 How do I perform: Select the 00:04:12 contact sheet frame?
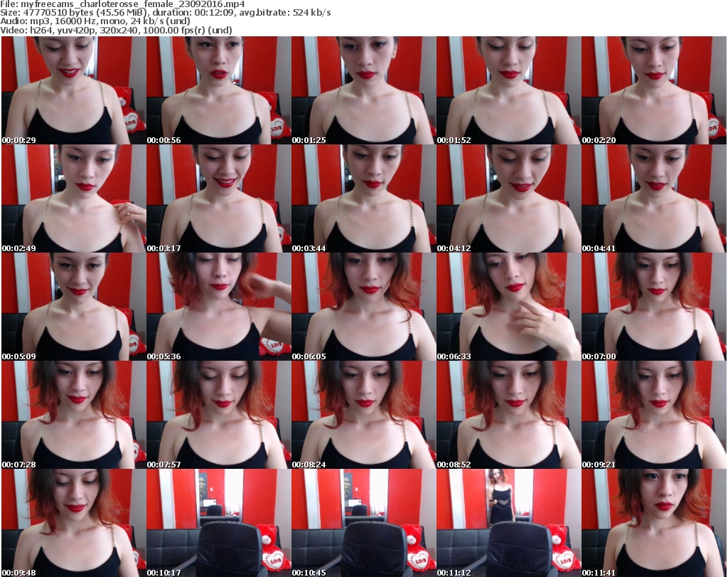tap(508, 198)
